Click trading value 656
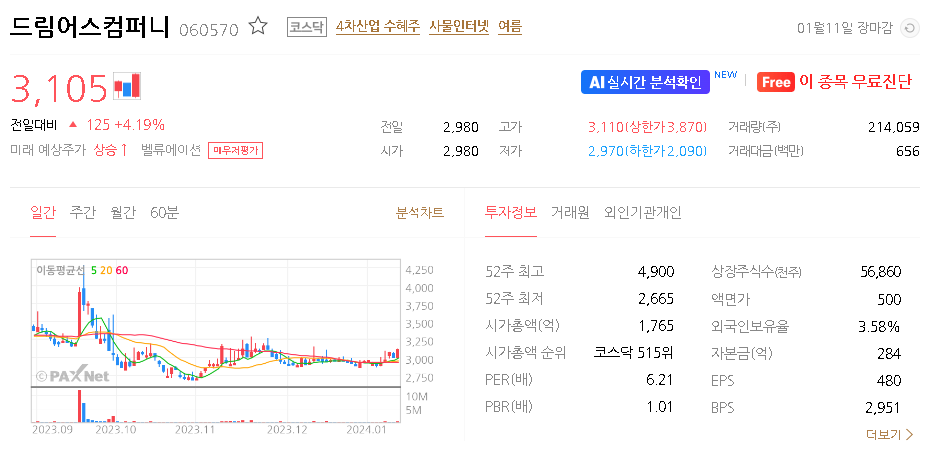The image size is (925, 450). pos(907,151)
